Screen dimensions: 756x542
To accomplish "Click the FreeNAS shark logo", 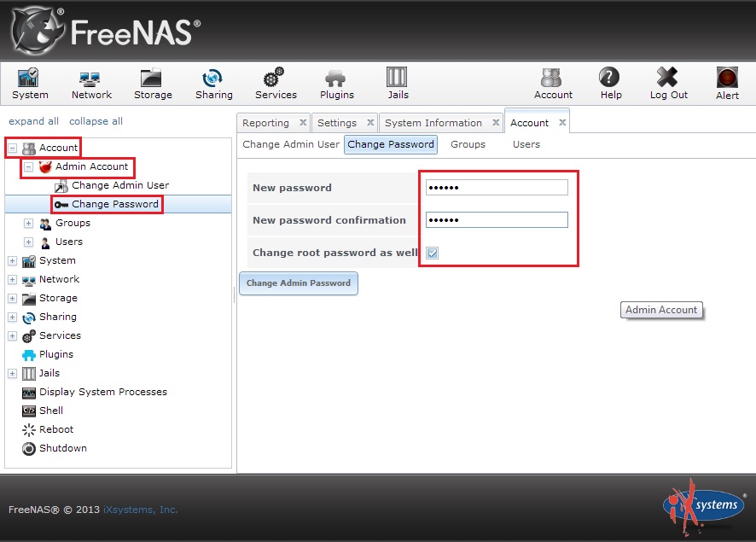I will (38, 31).
